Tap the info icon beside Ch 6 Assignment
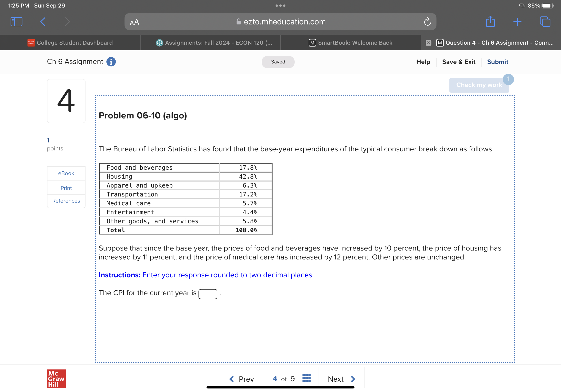This screenshot has height=392, width=561. click(x=111, y=62)
